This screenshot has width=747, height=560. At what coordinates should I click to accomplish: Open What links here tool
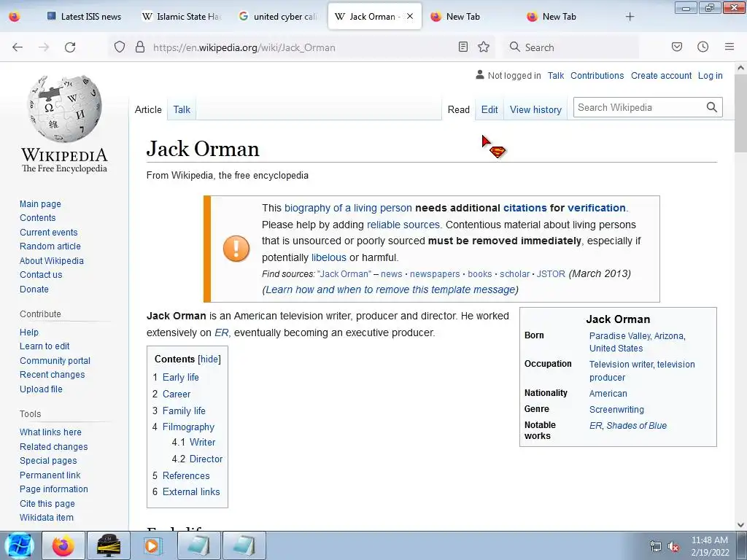pos(50,432)
